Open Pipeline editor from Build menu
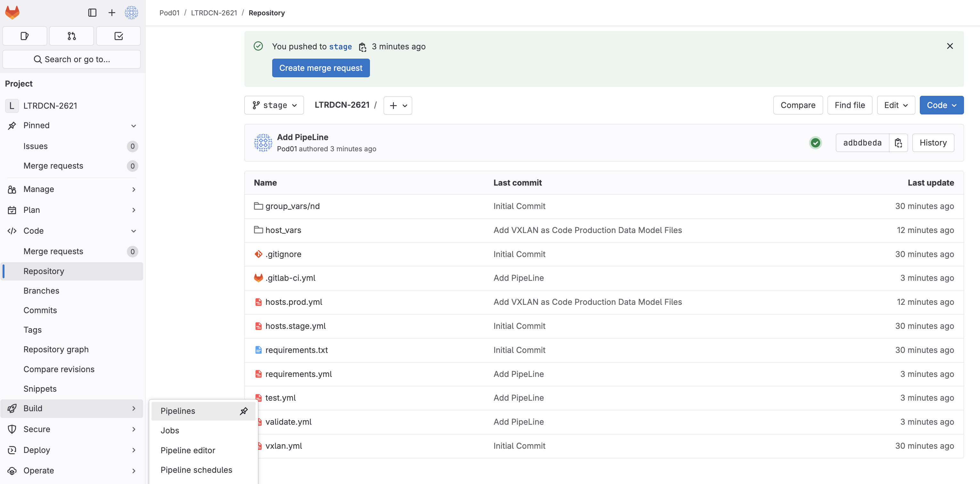The width and height of the screenshot is (980, 484). click(x=188, y=450)
